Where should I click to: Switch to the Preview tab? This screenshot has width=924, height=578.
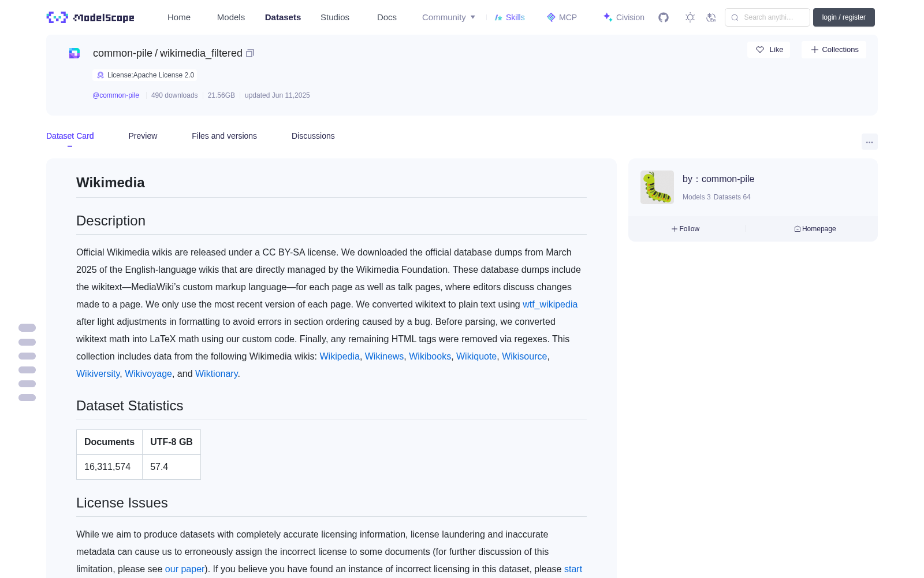click(143, 136)
